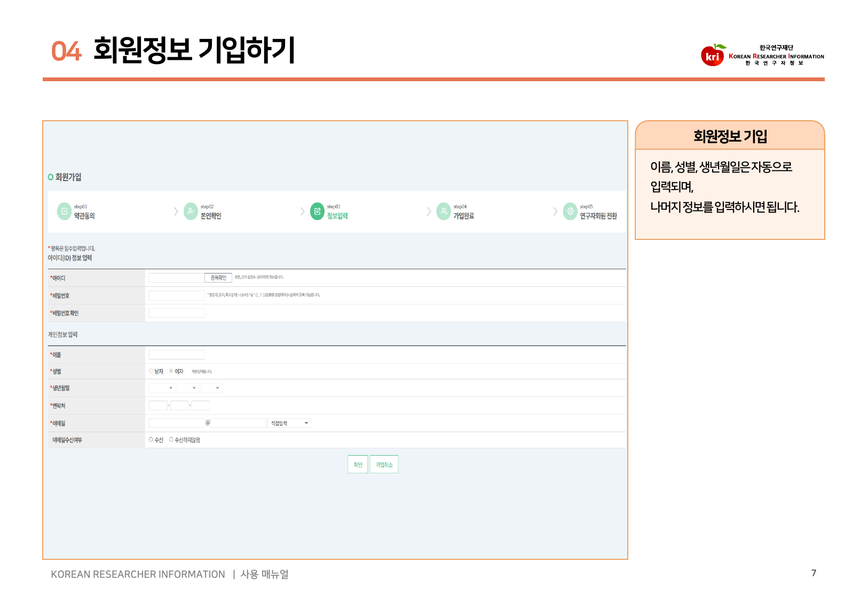This screenshot has height=601, width=868.
Task: Click the 연구자회원 전환 step label
Action: [x=598, y=216]
